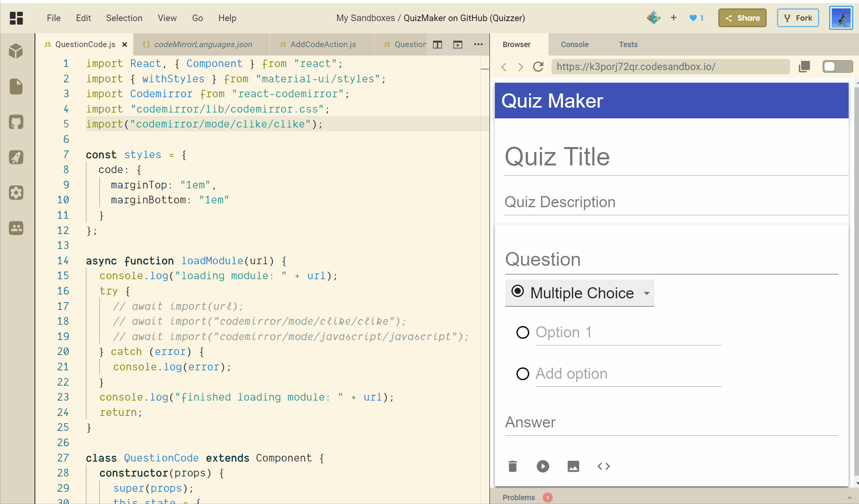
Task: Click the Quiz Title input field
Action: [676, 157]
